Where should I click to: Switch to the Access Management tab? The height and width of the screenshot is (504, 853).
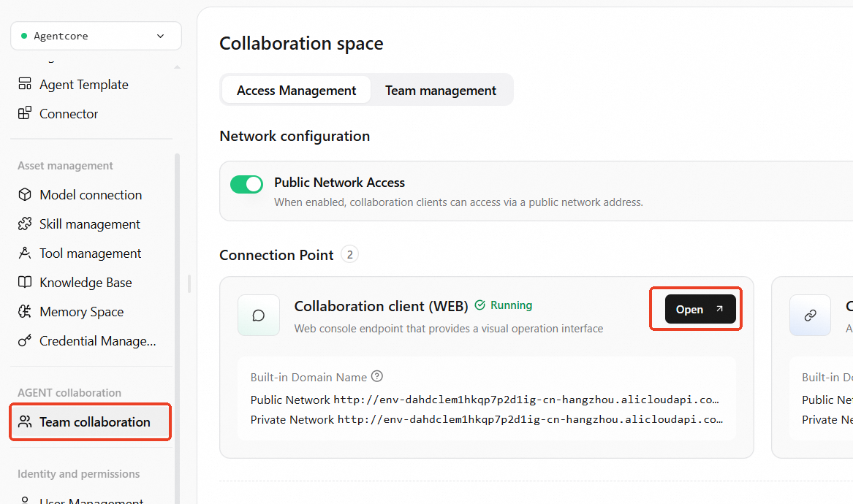[297, 91]
